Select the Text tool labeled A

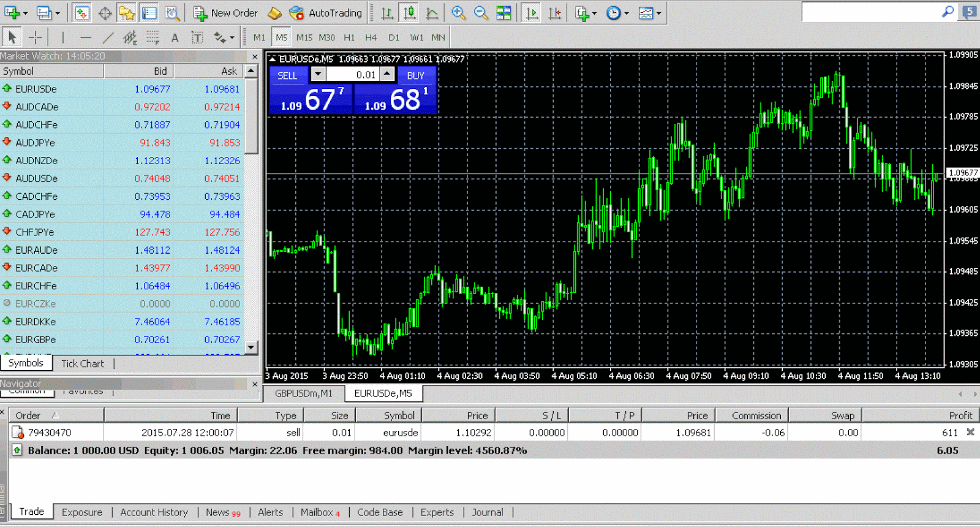coord(175,37)
